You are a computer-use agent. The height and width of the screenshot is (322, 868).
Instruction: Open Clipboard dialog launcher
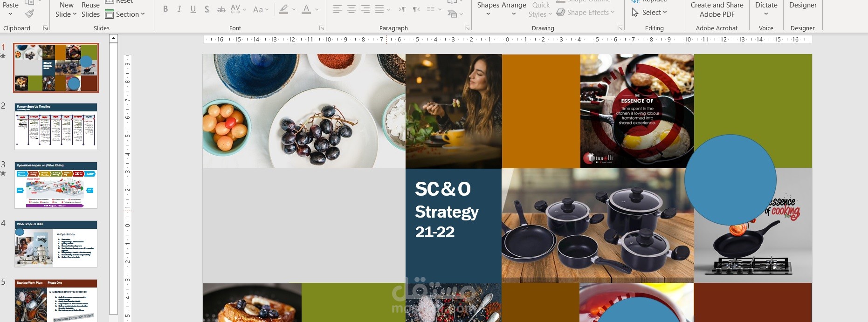pos(45,28)
